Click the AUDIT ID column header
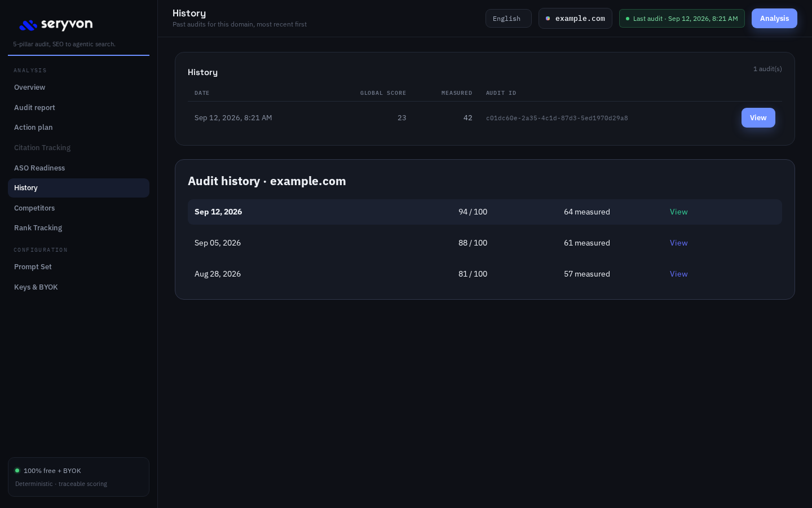Screen dimensions: 812x508 [x=501, y=93]
